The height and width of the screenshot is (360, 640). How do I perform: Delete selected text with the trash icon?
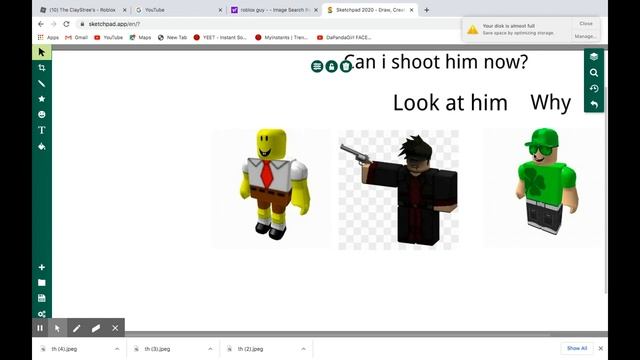pos(346,66)
